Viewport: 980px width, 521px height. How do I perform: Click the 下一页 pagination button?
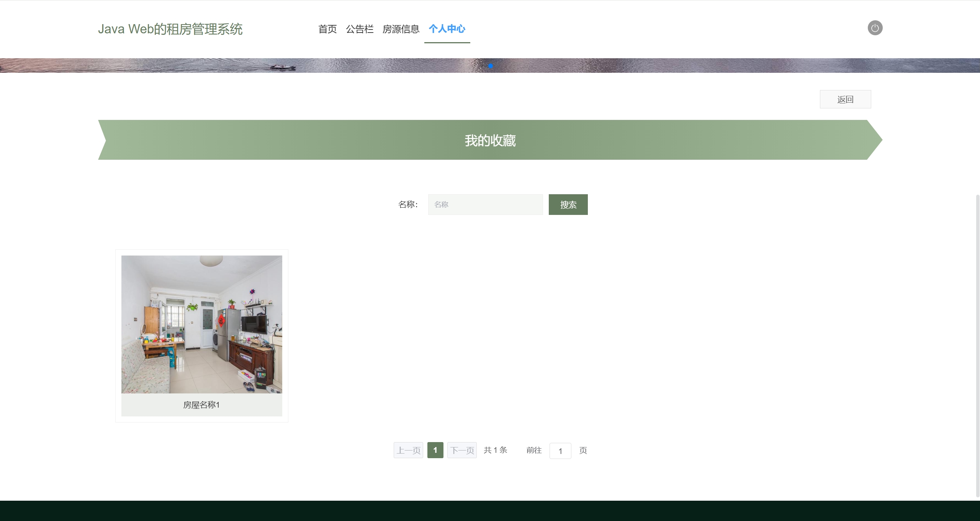462,450
